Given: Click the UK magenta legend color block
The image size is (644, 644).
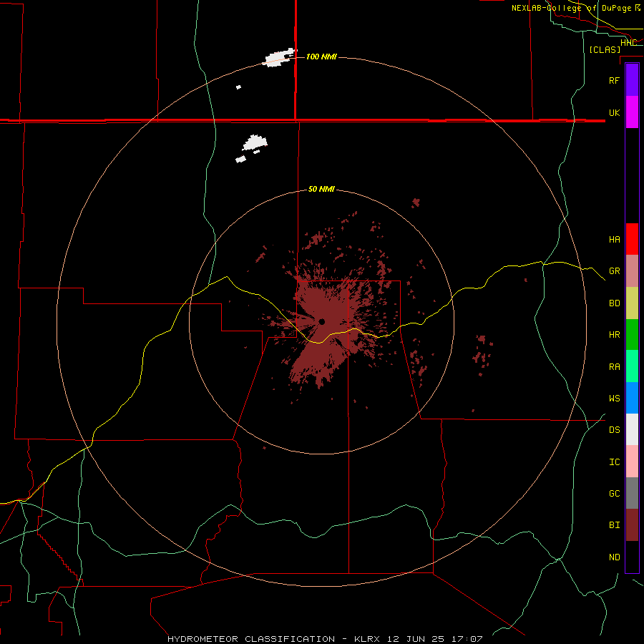Looking at the screenshot, I should coord(632,112).
